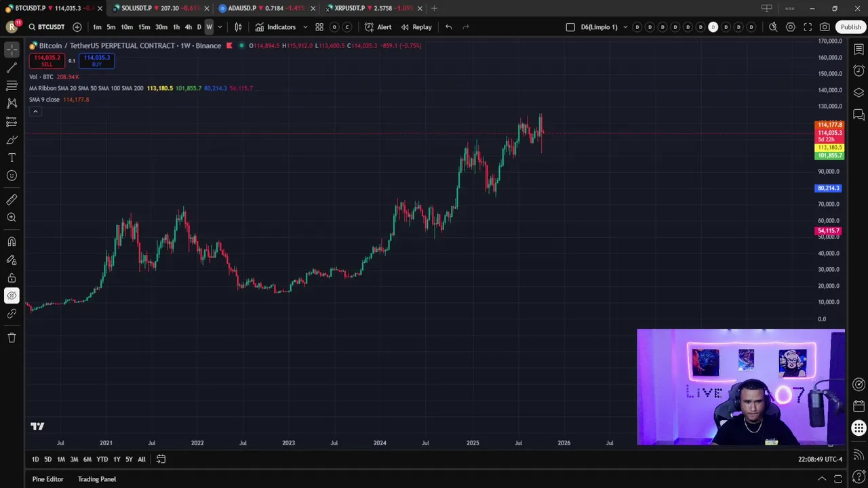868x488 pixels.
Task: Click the link drawings icon in left toolbar
Action: [x=12, y=314]
